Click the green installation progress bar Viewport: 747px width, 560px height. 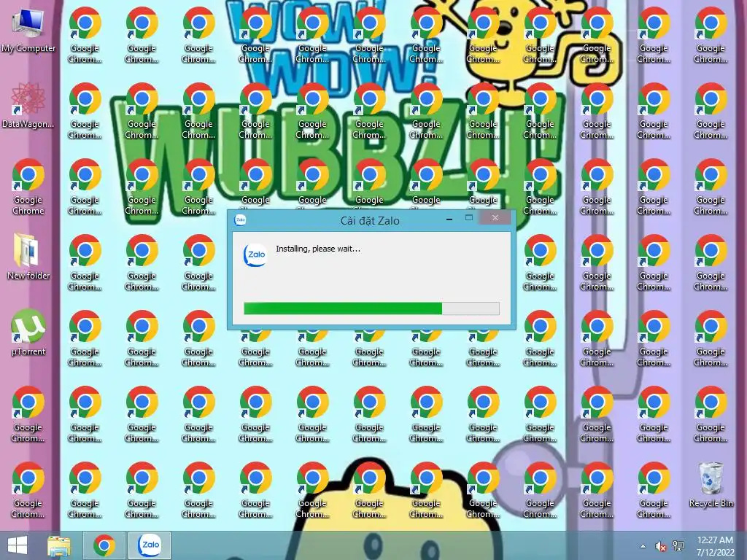click(371, 308)
